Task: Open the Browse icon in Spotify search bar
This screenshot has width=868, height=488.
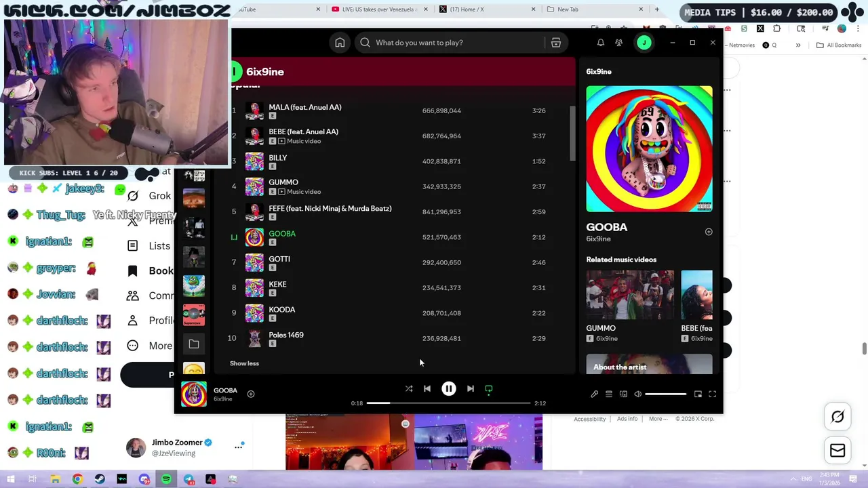Action: coord(555,43)
